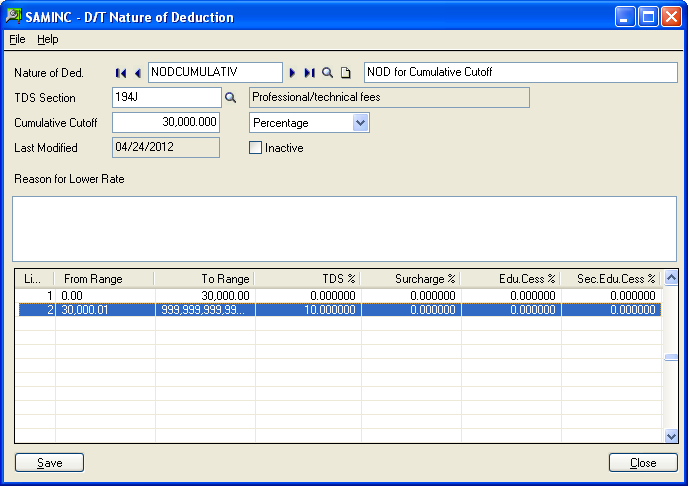
Task: Select line number 1 cell
Action: [36, 296]
